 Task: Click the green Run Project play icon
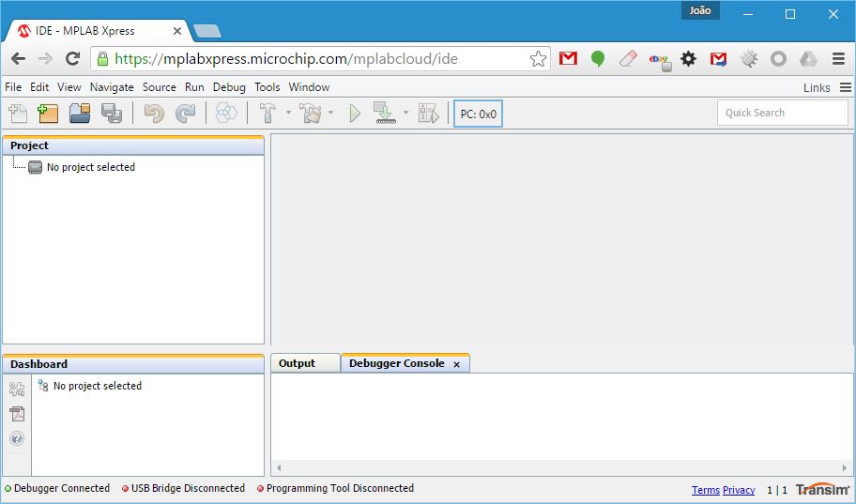pos(355,114)
